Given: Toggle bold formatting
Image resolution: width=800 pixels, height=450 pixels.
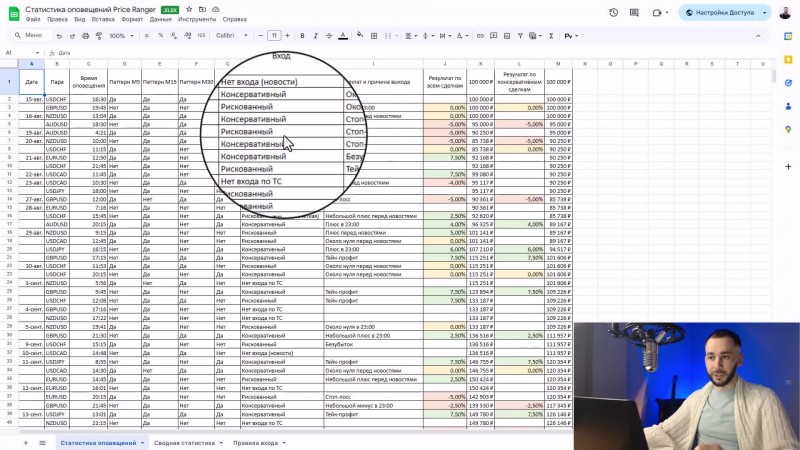Looking at the screenshot, I should (x=302, y=36).
